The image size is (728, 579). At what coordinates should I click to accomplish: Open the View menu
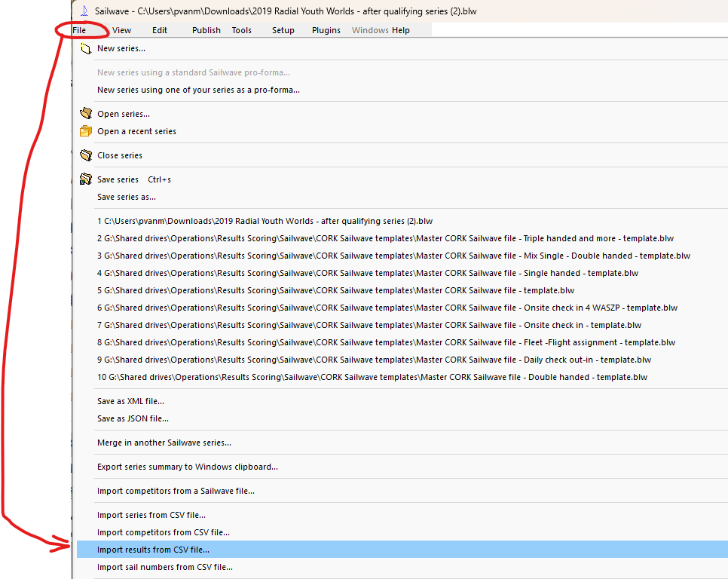click(x=121, y=30)
